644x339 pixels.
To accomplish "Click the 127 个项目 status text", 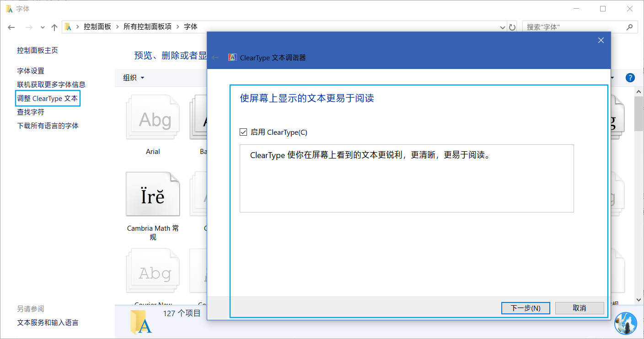I will point(182,313).
